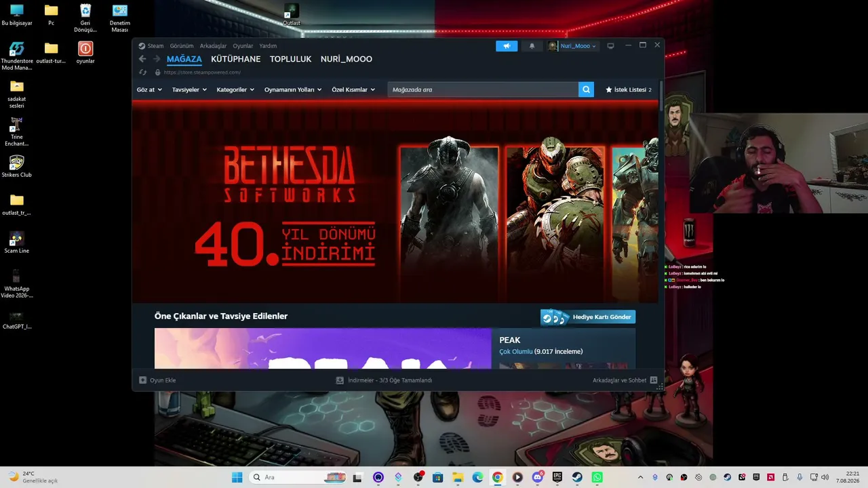Click the Steam store URL address

(202, 73)
